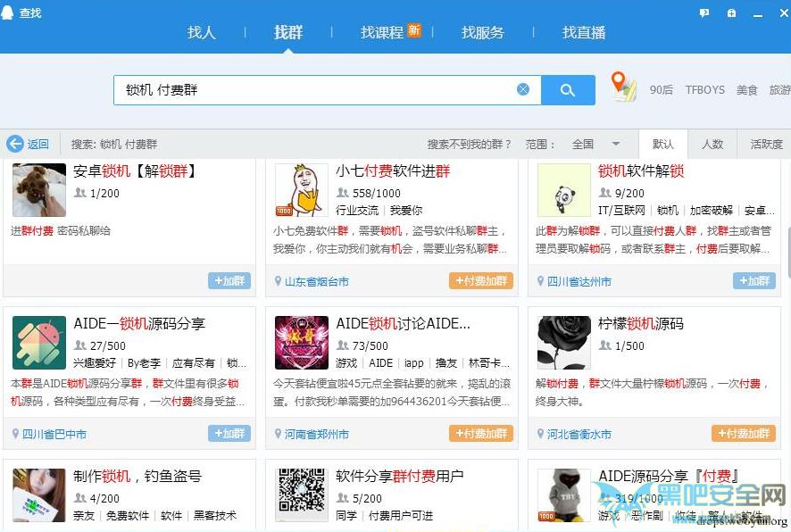Screen dimensions: 791x532
Task: Expand the 范围 全国 dropdown arrow
Action: 615,145
